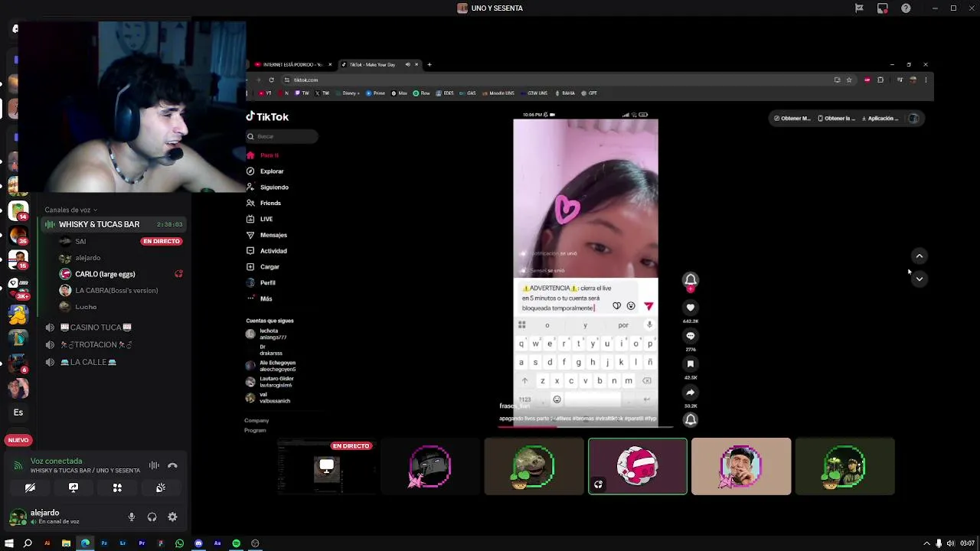
Task: Open browser three-dot menu
Action: pos(926,80)
